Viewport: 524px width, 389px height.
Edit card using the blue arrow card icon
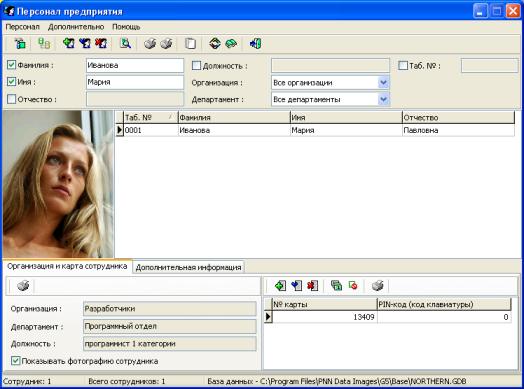tap(296, 286)
